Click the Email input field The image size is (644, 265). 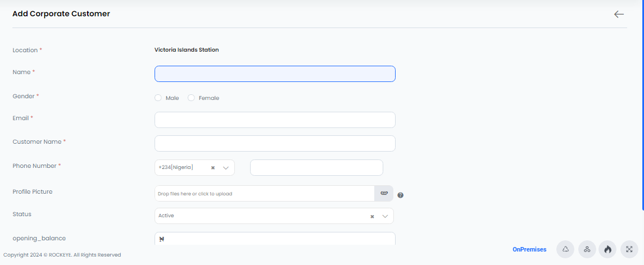[275, 120]
